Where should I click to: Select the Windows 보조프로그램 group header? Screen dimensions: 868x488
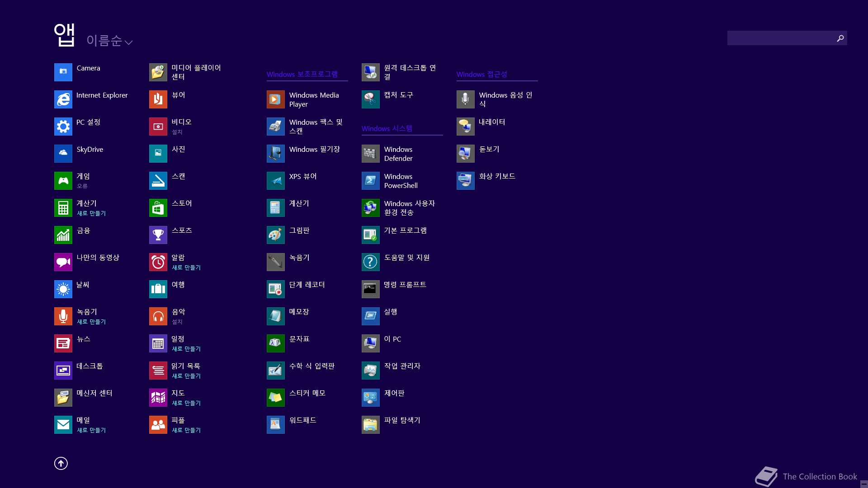pyautogui.click(x=302, y=74)
